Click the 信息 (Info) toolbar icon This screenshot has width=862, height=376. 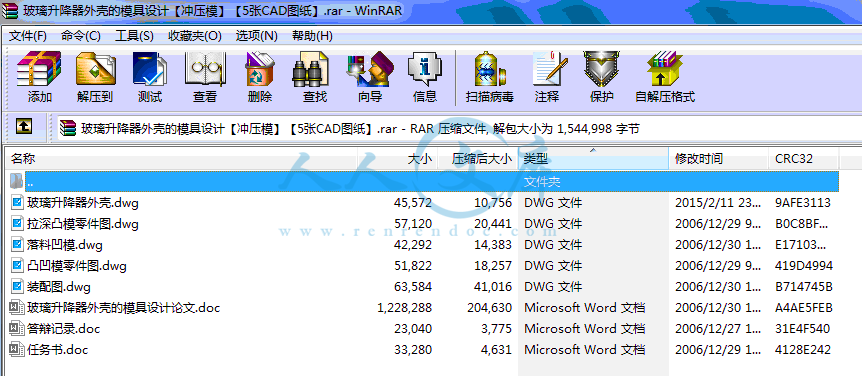pyautogui.click(x=424, y=69)
